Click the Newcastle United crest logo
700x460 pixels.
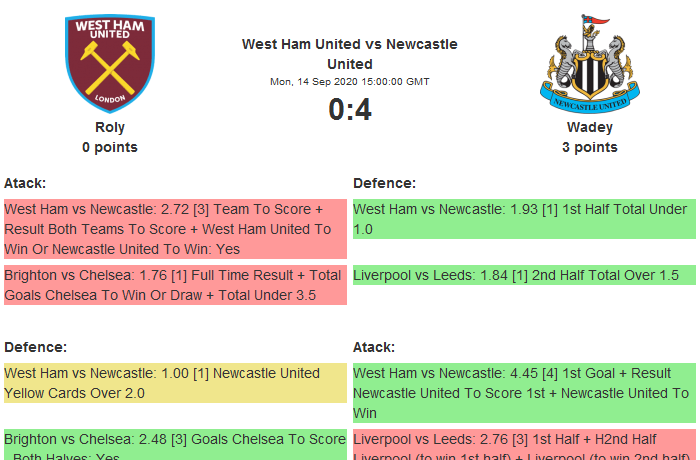click(x=590, y=63)
